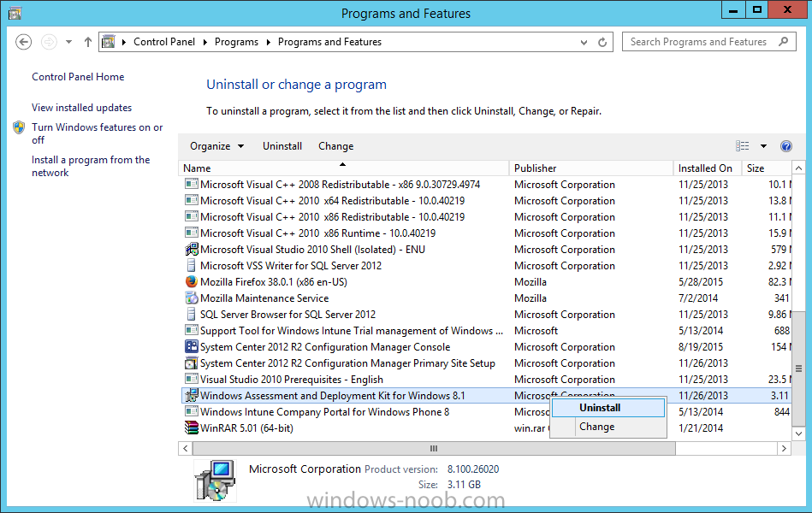Screen dimensions: 812x513
Task: Click horizontal scrollbar left arrow
Action: click(186, 448)
